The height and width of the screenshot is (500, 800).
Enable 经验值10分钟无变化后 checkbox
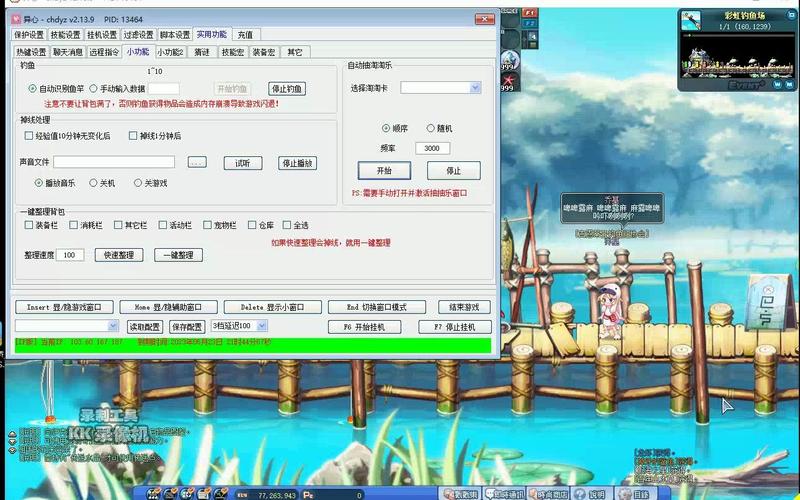click(x=67, y=136)
